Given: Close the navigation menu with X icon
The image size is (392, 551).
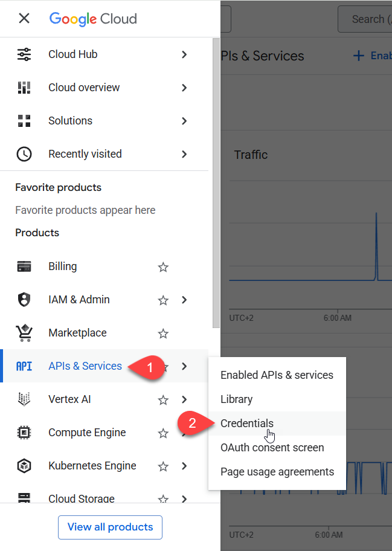Looking at the screenshot, I should point(24,18).
